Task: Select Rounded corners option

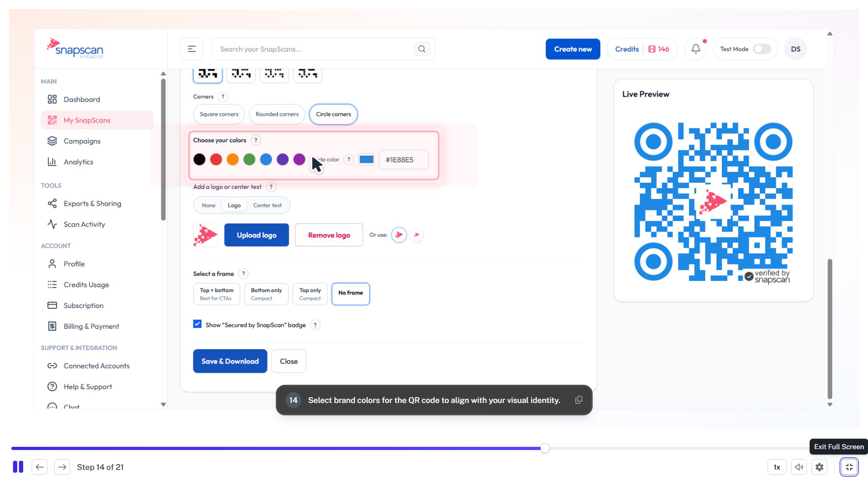Action: (x=277, y=114)
